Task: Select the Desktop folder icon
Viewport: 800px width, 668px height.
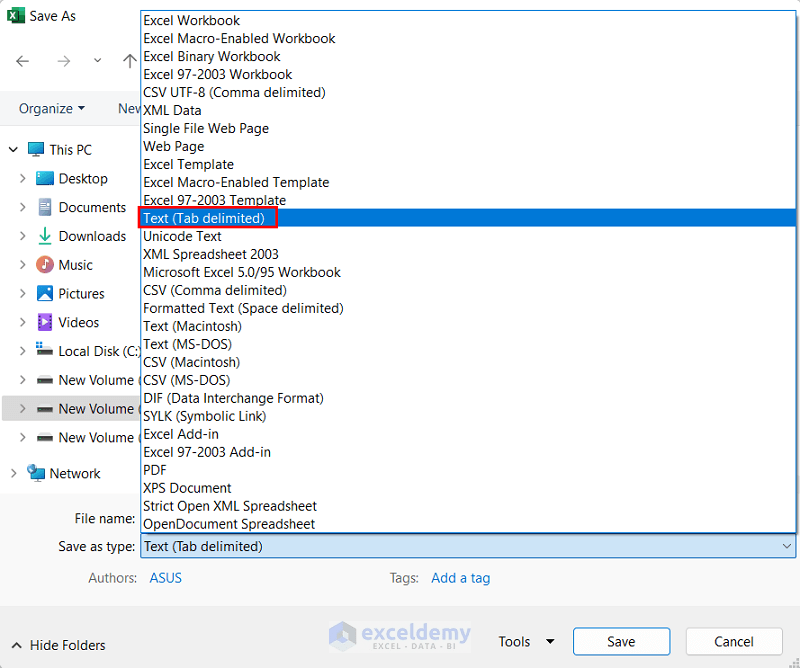Action: tap(45, 179)
